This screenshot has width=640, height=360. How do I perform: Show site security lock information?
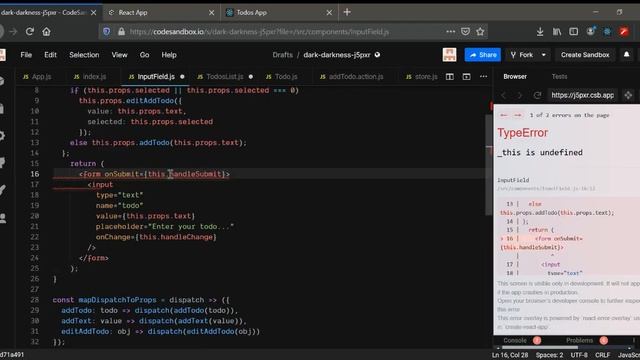click(x=121, y=31)
